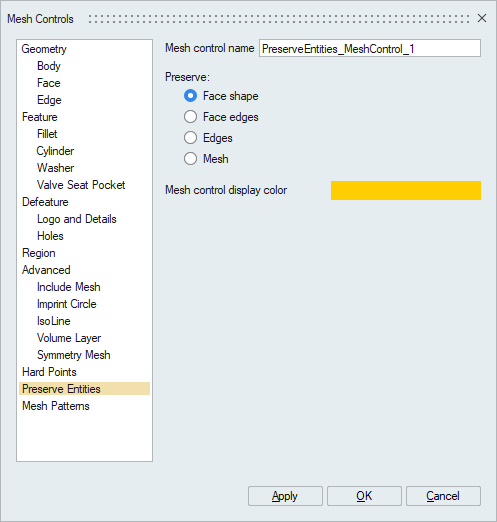Open the Fillet feature control
This screenshot has width=497, height=522.
47,134
